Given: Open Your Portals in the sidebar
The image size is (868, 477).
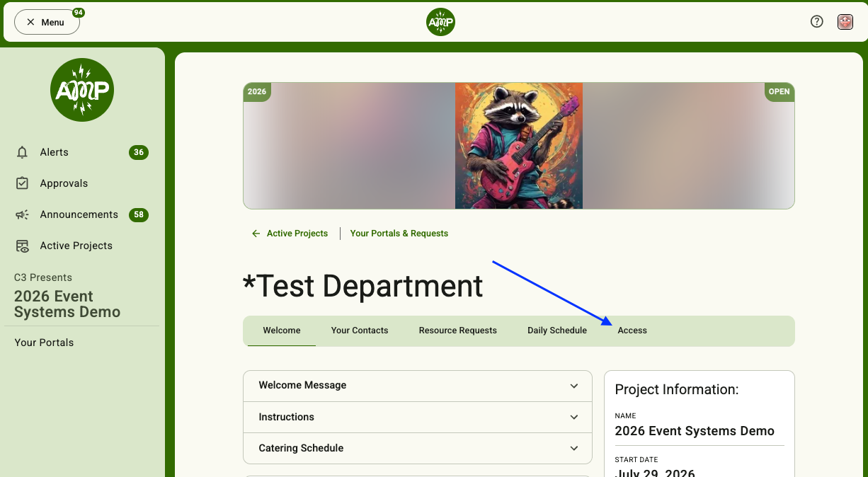Looking at the screenshot, I should click(x=44, y=343).
